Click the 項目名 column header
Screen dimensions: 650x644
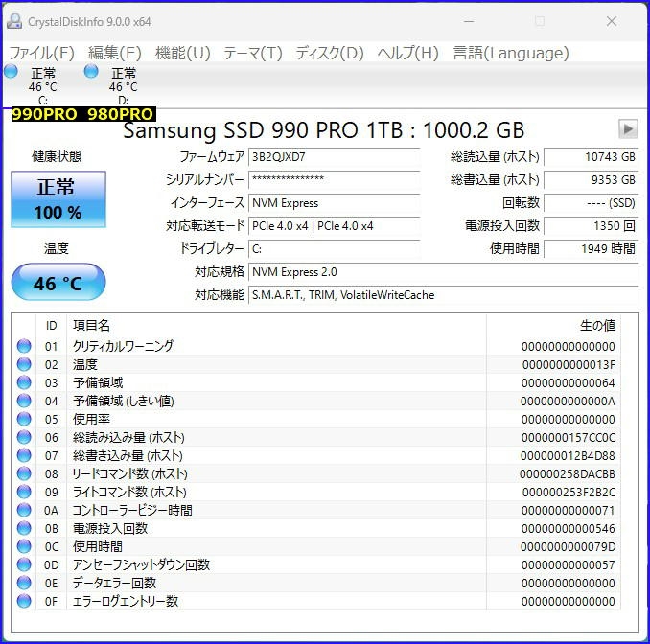276,325
